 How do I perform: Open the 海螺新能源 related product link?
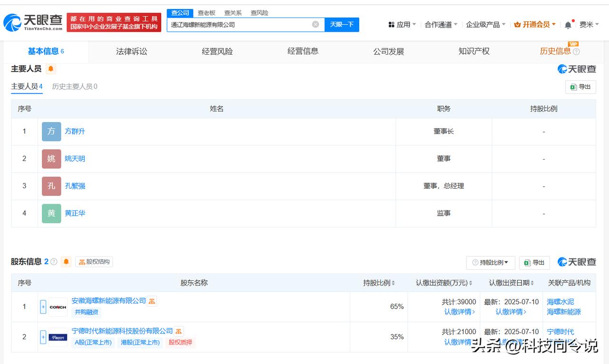tap(564, 312)
